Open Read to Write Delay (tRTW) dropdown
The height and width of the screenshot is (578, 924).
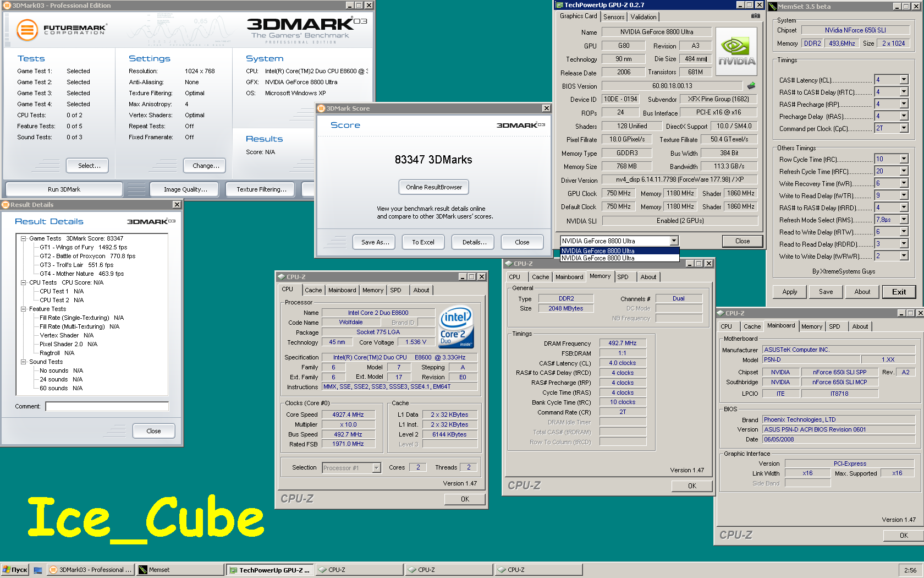pos(904,232)
